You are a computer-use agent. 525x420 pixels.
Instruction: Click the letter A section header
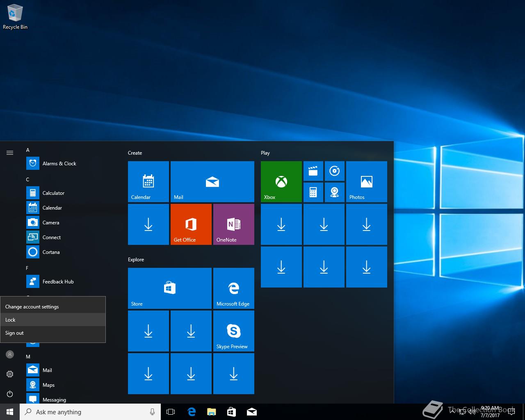click(x=28, y=150)
